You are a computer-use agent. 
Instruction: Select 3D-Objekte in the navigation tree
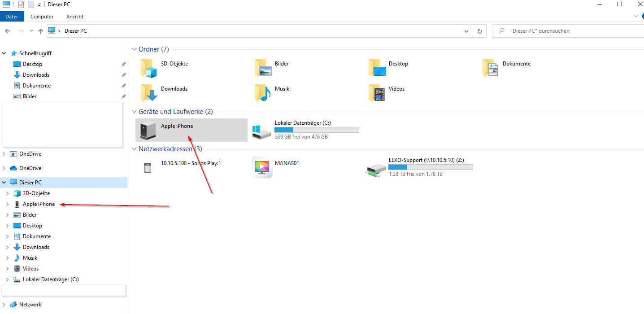click(36, 193)
